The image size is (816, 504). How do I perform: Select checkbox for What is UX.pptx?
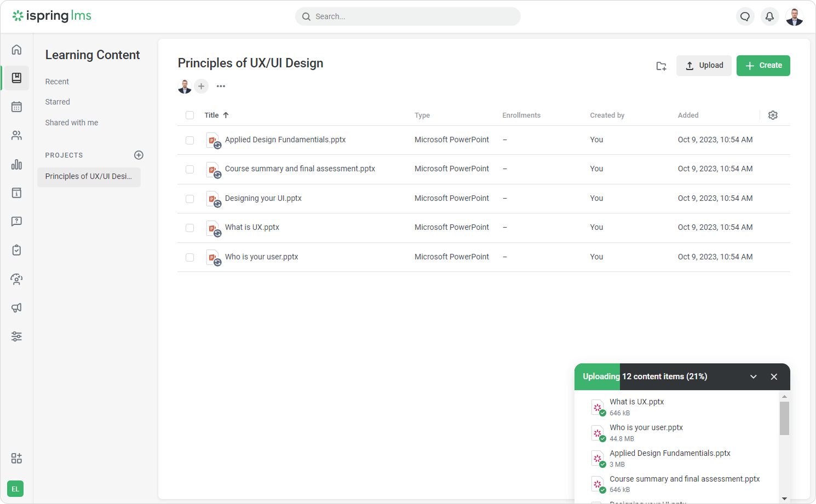pyautogui.click(x=189, y=228)
